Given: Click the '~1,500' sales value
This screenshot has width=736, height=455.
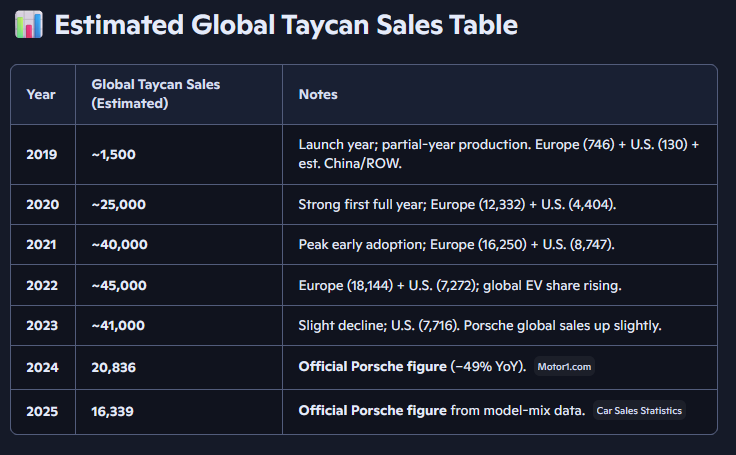Looking at the screenshot, I should coord(114,154).
